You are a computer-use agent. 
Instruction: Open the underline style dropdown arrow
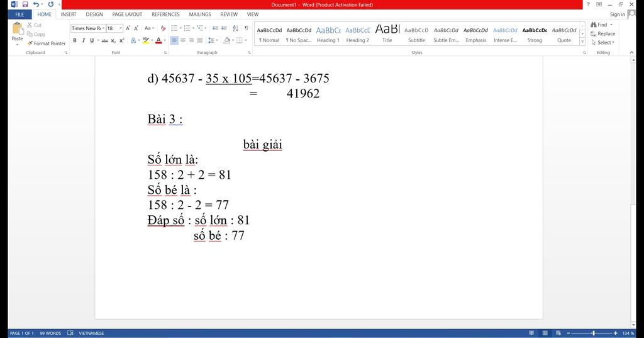point(97,40)
